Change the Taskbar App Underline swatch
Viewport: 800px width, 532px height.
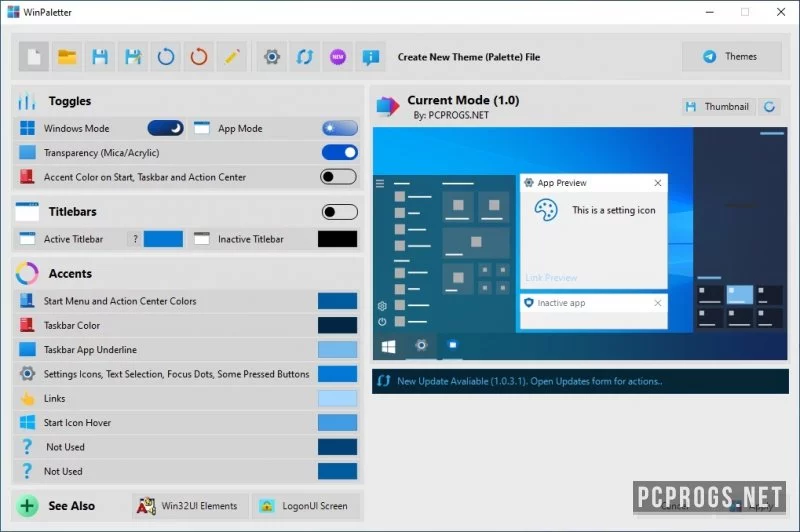(337, 349)
